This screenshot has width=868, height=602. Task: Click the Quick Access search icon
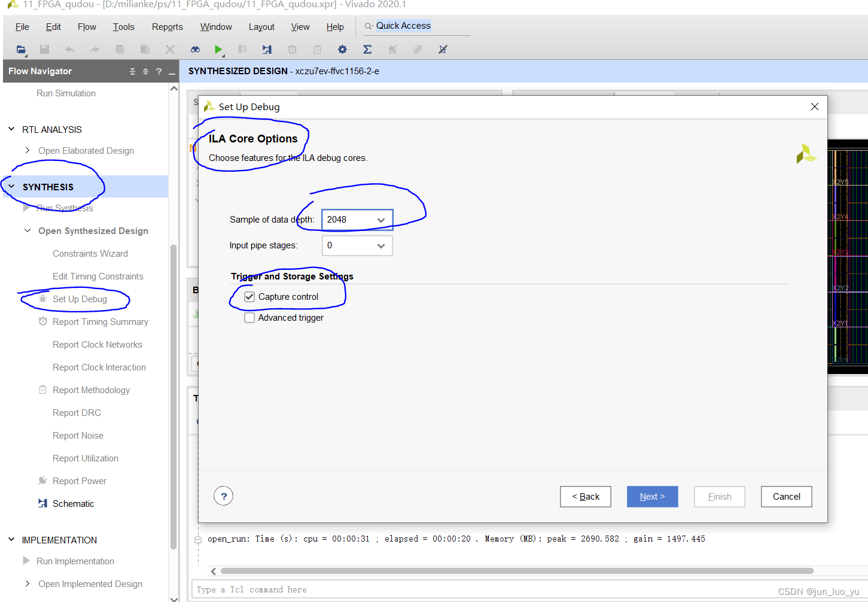point(369,26)
